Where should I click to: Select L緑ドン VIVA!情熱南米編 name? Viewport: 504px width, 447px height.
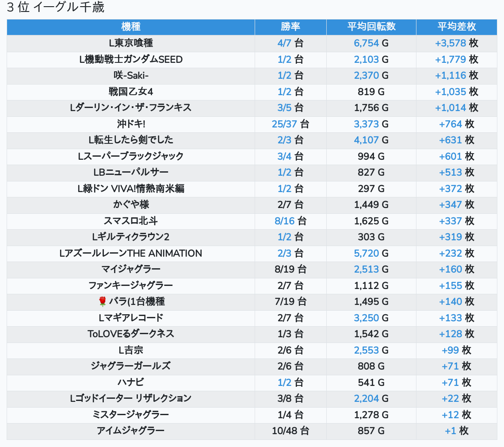coord(131,189)
